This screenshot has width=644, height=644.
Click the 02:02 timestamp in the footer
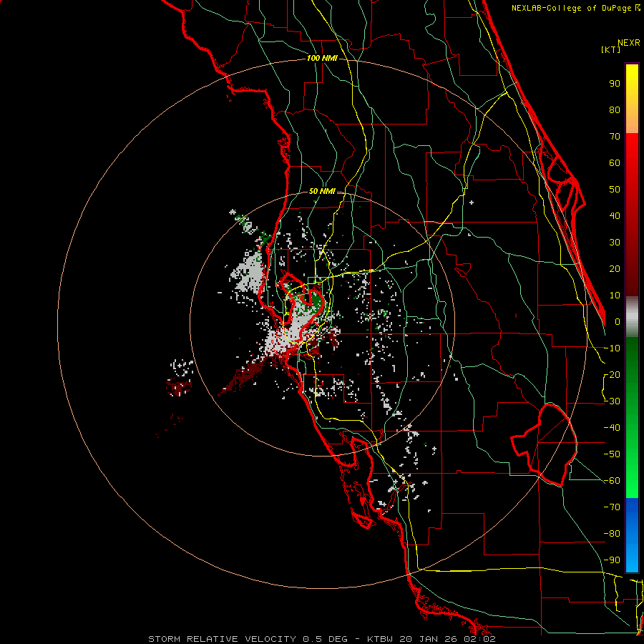point(482,639)
